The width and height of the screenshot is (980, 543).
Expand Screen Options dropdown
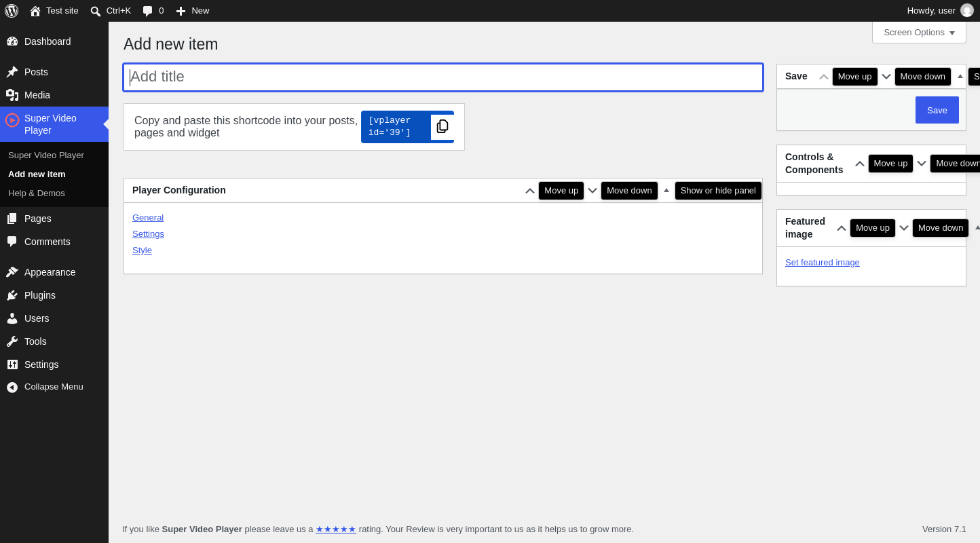click(919, 32)
